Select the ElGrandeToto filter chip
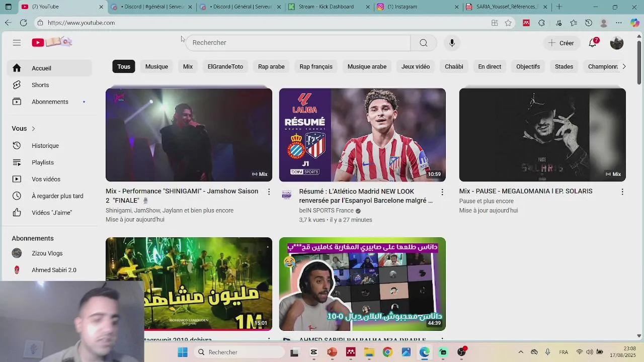This screenshot has width=644, height=362. pos(225,66)
